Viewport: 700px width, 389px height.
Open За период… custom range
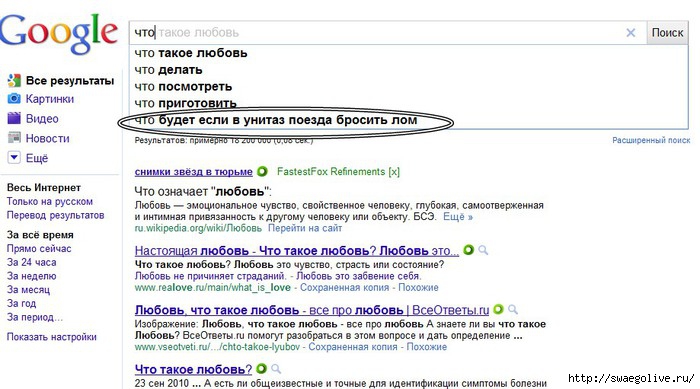(x=35, y=317)
